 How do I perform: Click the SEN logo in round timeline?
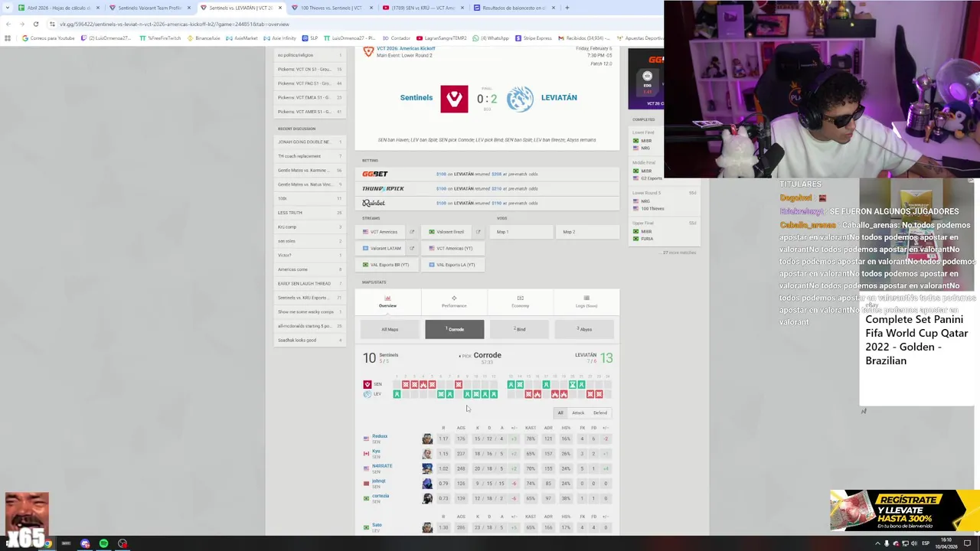click(367, 384)
